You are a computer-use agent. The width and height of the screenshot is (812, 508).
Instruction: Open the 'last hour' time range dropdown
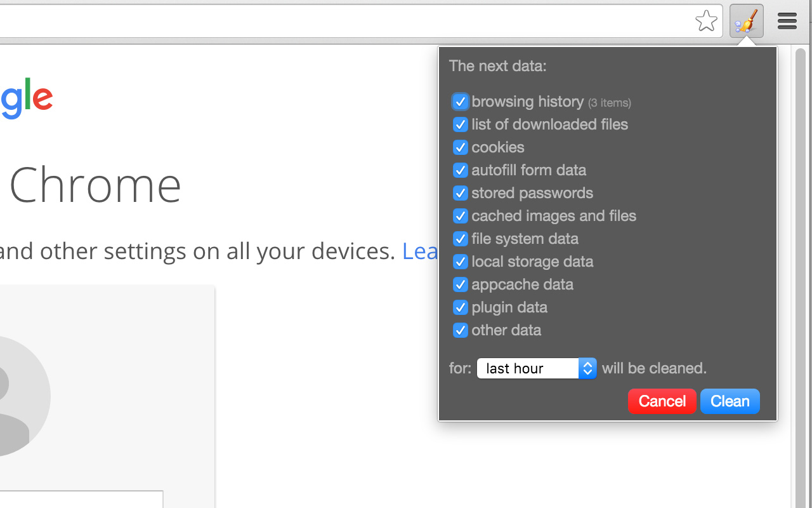pyautogui.click(x=537, y=368)
